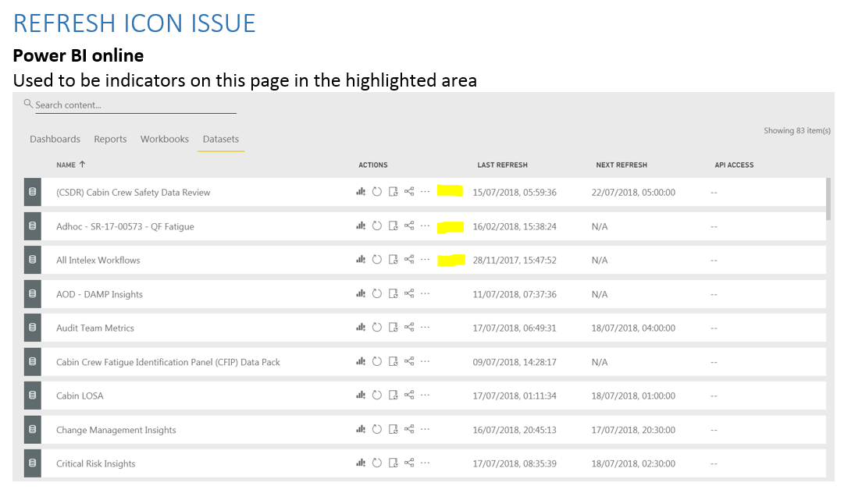
Task: Open Cabin Crew Fatigue Identification Panel Data Pack
Action: pos(168,362)
